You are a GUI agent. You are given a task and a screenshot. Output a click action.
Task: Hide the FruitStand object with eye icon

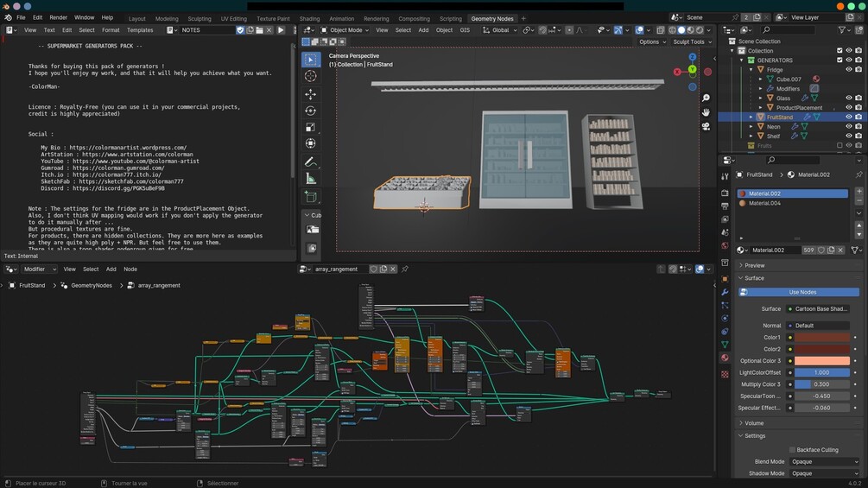(x=849, y=117)
